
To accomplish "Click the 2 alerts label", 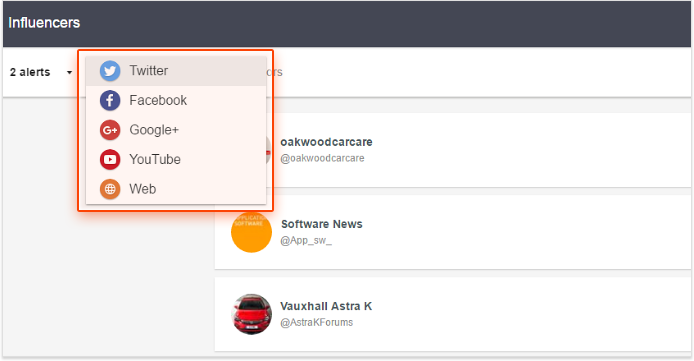I will [30, 72].
